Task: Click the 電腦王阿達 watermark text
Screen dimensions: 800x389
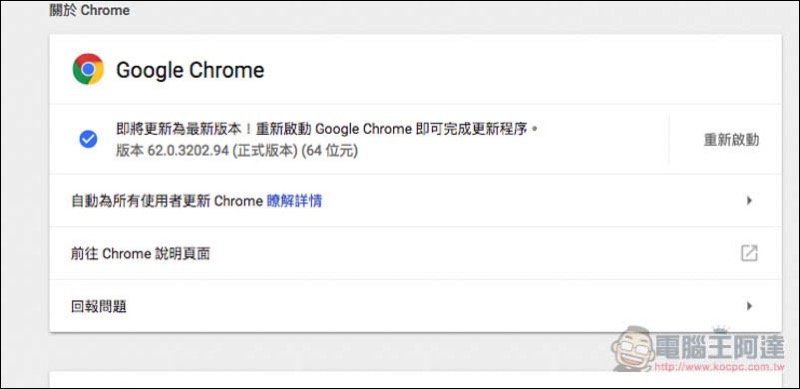Action: tap(720, 348)
